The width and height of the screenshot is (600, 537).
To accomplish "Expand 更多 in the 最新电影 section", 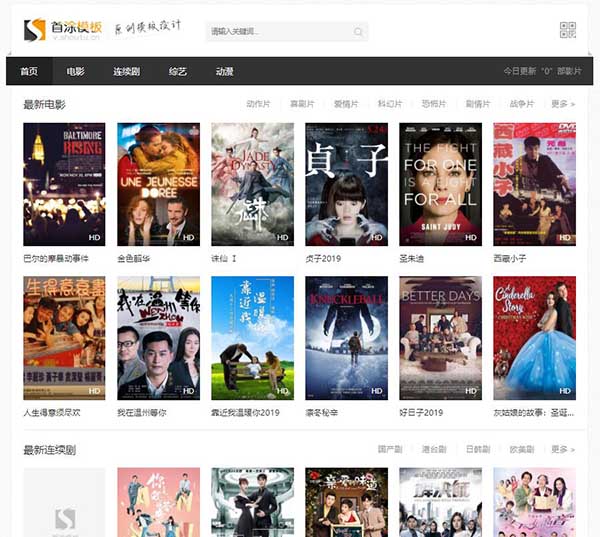I will pyautogui.click(x=563, y=104).
